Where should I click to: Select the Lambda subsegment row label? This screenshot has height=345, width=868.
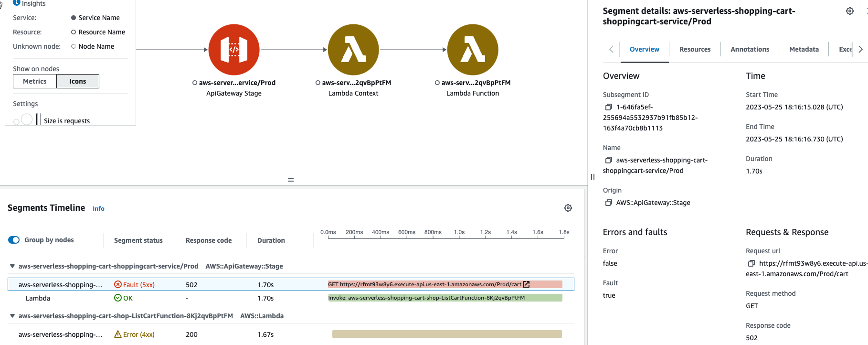coord(38,298)
